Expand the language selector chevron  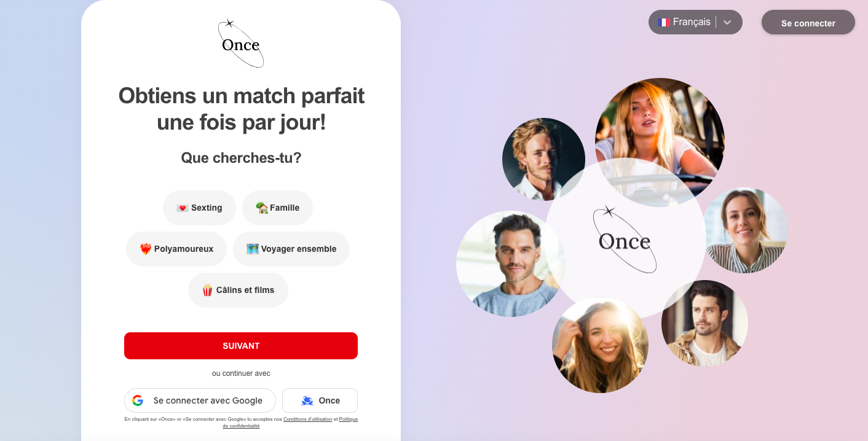(x=727, y=22)
